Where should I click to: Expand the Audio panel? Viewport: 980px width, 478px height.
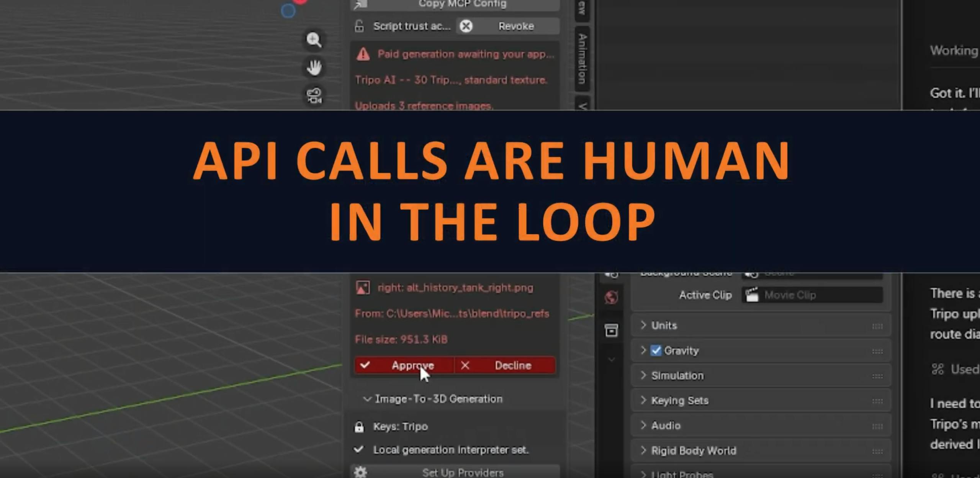tap(643, 426)
